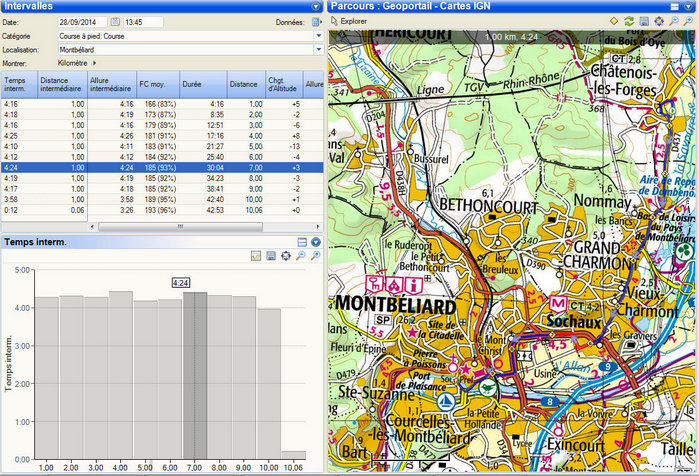Sort by Durée column header
The height and width of the screenshot is (476, 699).
[x=203, y=84]
